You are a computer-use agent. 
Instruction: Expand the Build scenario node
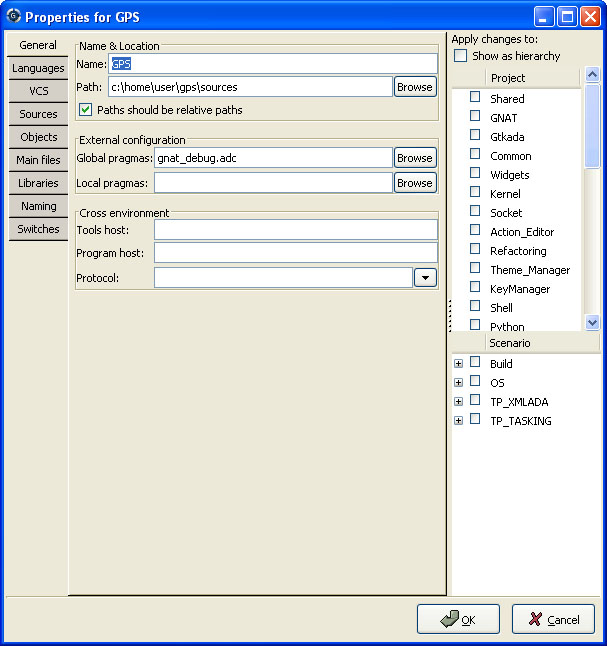458,363
